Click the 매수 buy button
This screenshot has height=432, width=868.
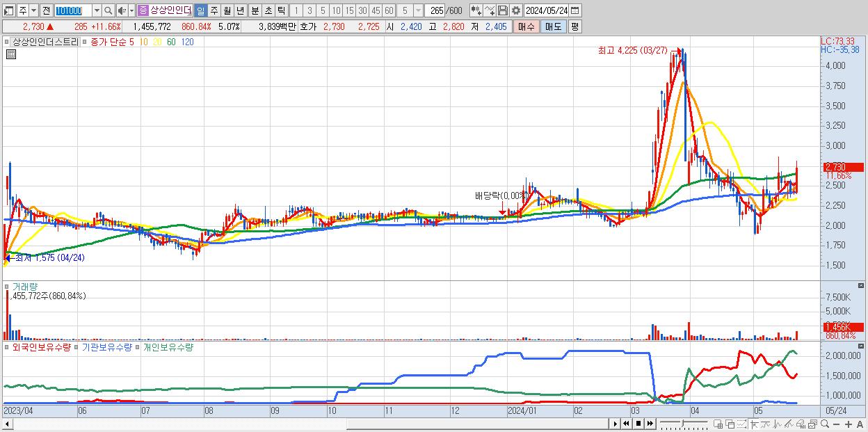[527, 26]
